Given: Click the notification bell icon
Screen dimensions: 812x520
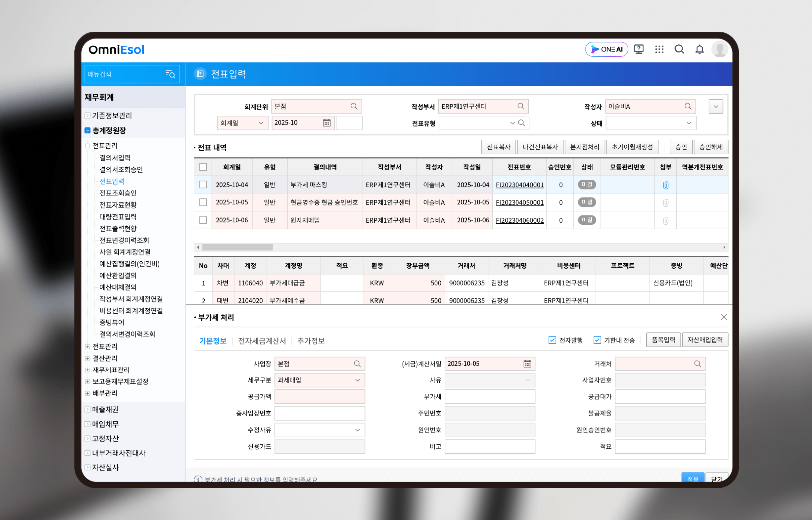Looking at the screenshot, I should [x=699, y=49].
